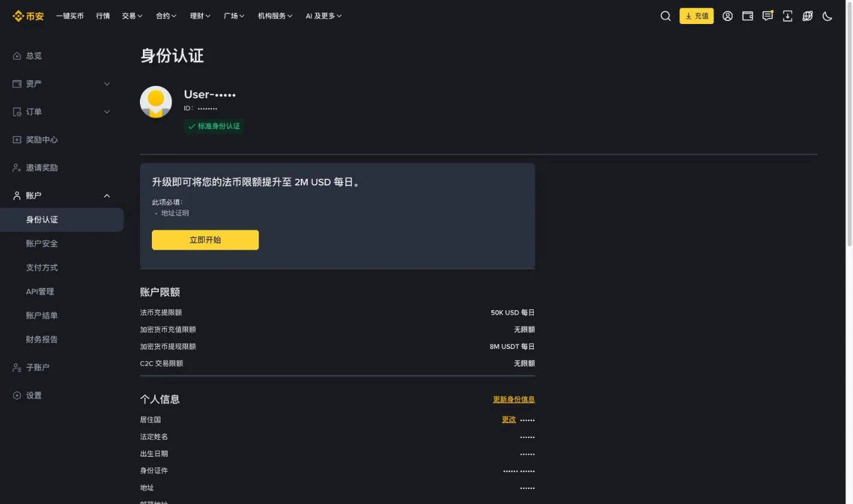Open the globe language settings icon
This screenshot has height=504, width=853.
(807, 16)
